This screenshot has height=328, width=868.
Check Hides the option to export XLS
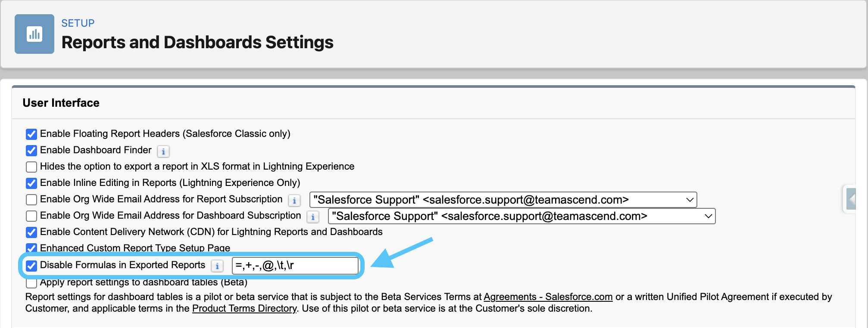pos(31,167)
